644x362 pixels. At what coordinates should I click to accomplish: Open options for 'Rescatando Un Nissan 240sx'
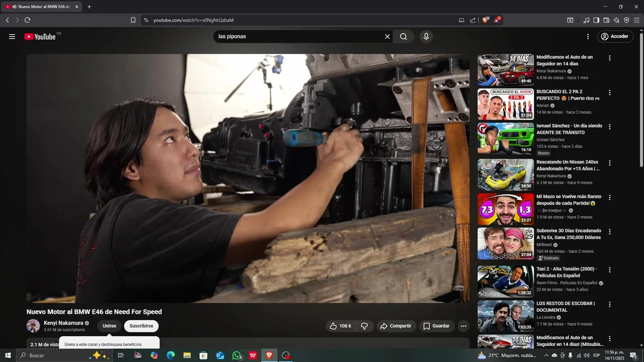(x=610, y=163)
